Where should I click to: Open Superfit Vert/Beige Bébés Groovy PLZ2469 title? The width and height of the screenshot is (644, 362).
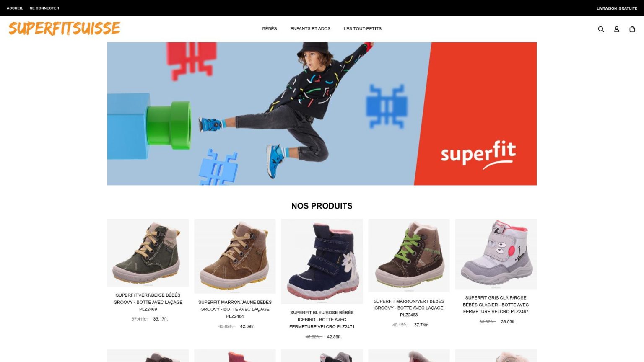[148, 302]
